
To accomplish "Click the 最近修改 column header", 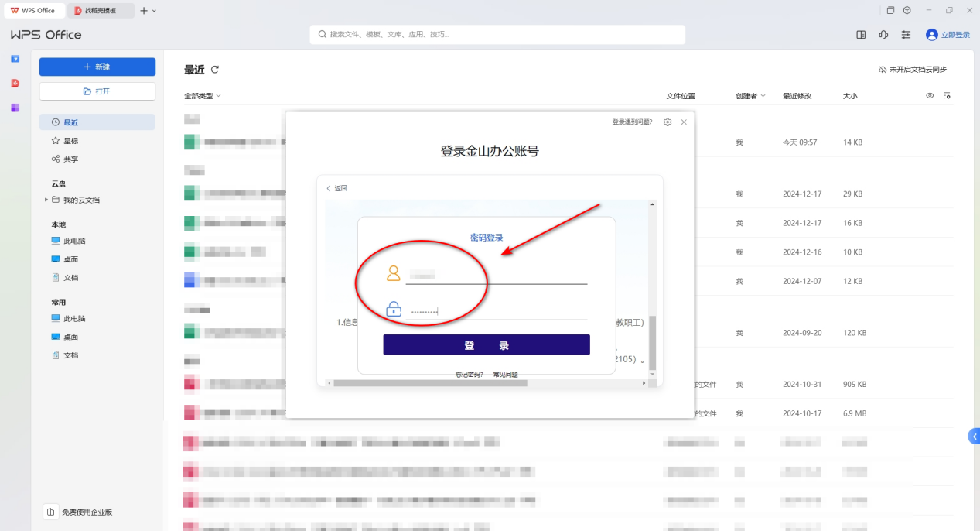I will click(x=797, y=96).
